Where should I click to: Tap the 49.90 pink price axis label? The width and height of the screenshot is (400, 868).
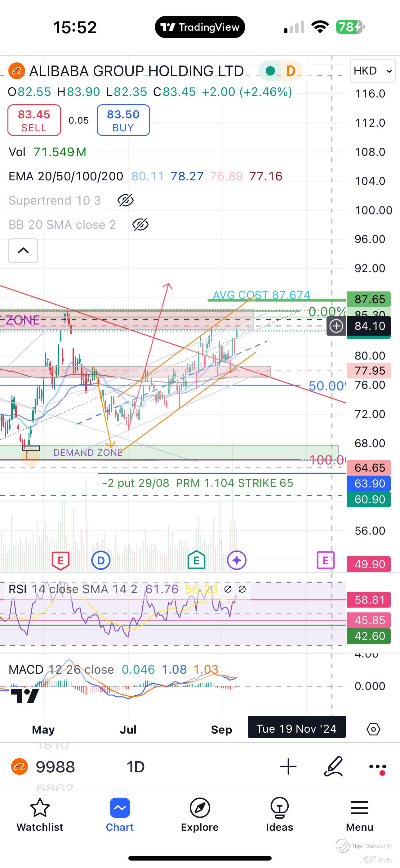pos(369,564)
